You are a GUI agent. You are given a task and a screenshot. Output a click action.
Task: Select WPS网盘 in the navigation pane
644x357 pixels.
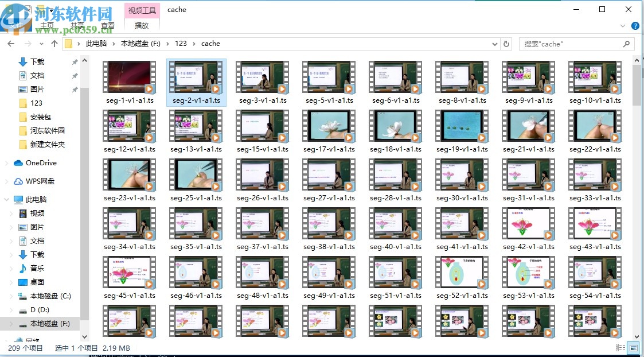click(40, 181)
